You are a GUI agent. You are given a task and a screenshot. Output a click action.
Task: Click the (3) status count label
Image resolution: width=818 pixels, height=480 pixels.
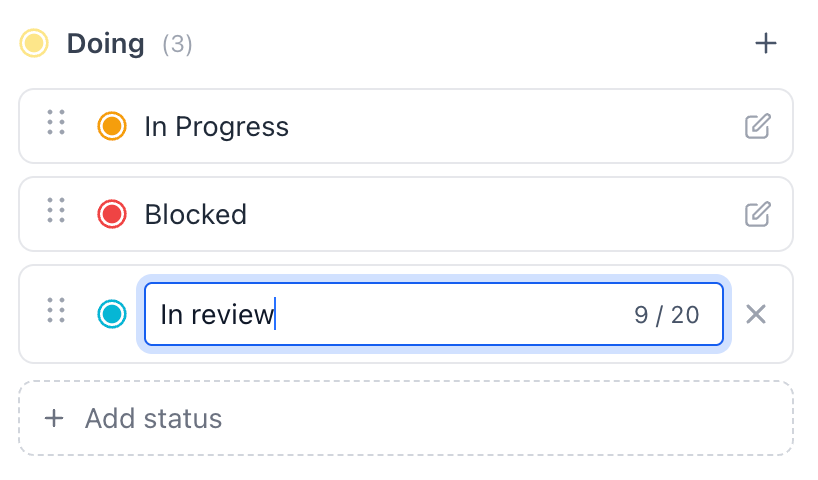[x=177, y=44]
